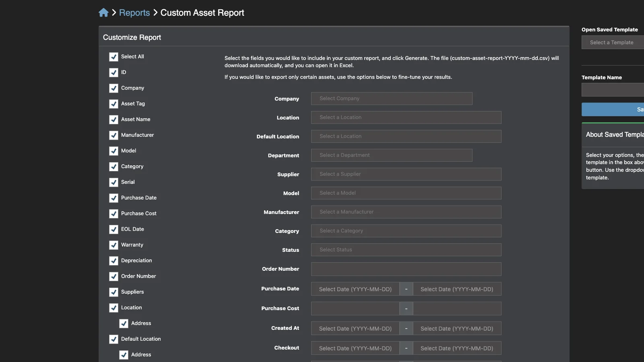The height and width of the screenshot is (362, 644).
Task: Toggle the Asset Name checkbox
Action: coord(114,119)
